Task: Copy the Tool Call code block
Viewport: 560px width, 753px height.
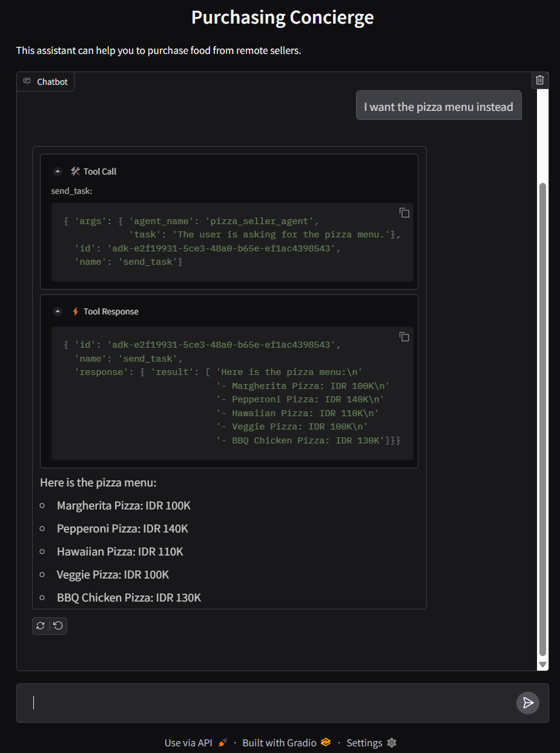Action: pyautogui.click(x=404, y=213)
